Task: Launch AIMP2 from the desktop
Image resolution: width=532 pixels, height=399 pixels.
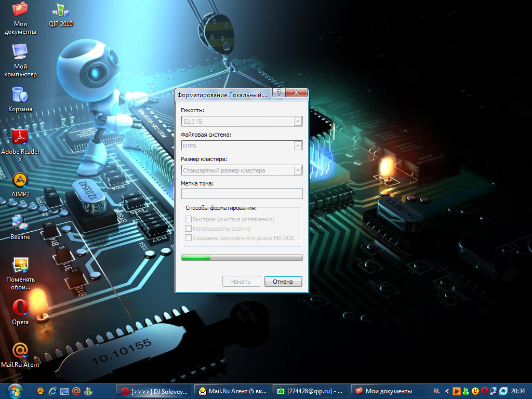Action: point(20,180)
